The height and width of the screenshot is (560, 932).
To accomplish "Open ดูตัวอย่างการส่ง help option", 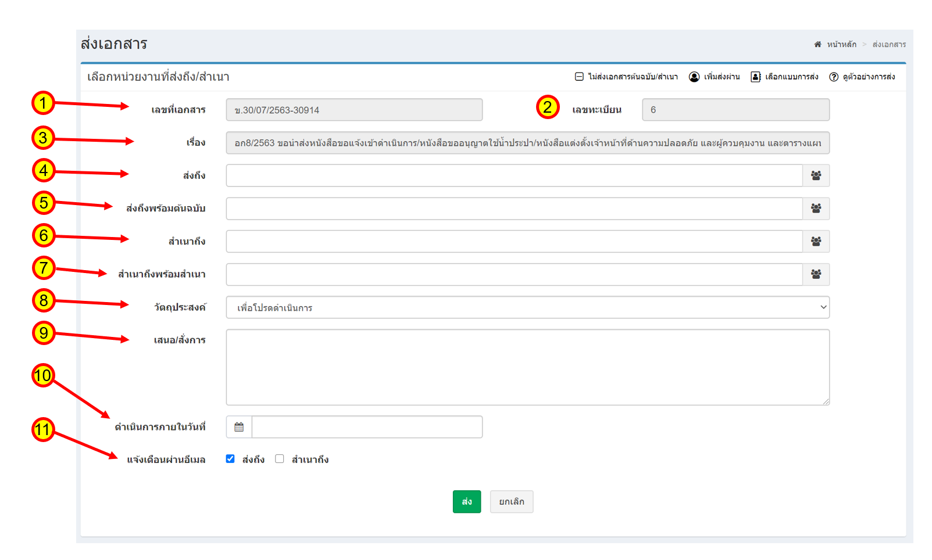I will coord(862,77).
